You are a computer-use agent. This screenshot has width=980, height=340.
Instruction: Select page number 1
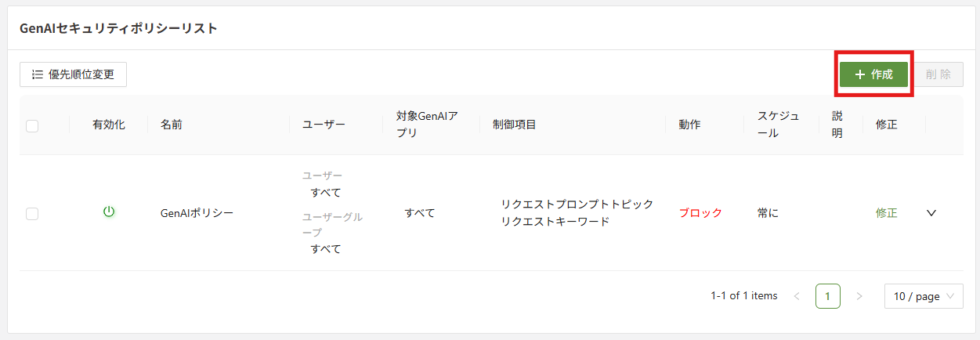click(x=828, y=296)
